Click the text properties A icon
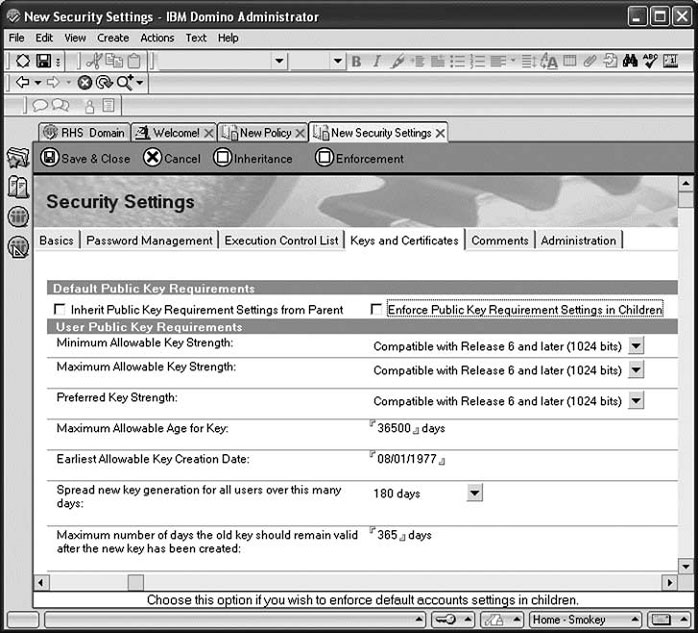Screen dimensions: 698x633 [549, 61]
